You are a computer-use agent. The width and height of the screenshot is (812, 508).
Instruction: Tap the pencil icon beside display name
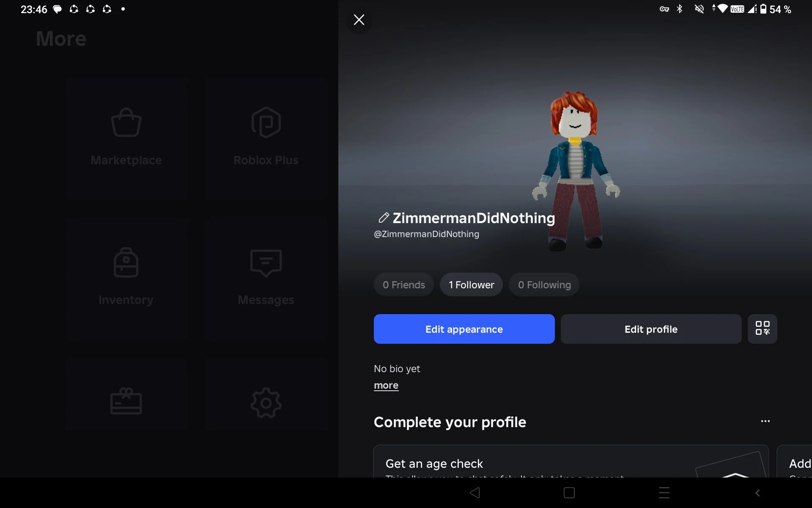click(384, 218)
